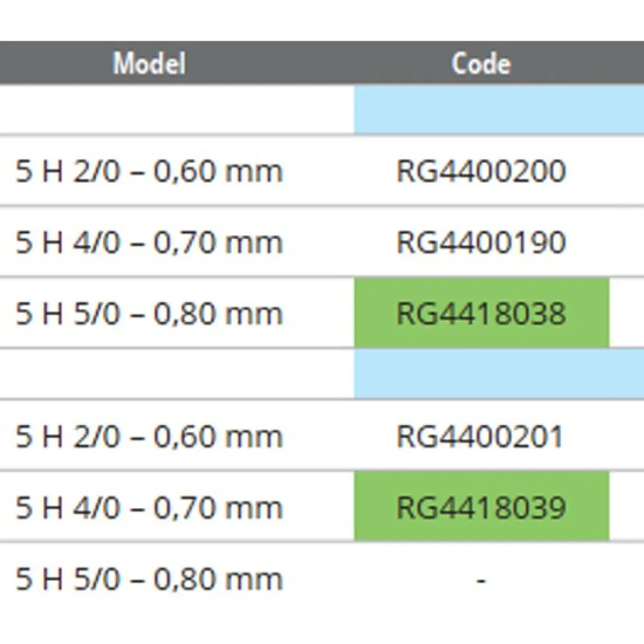Select code cell RG4400200
This screenshot has height=644, width=644.
(x=481, y=171)
